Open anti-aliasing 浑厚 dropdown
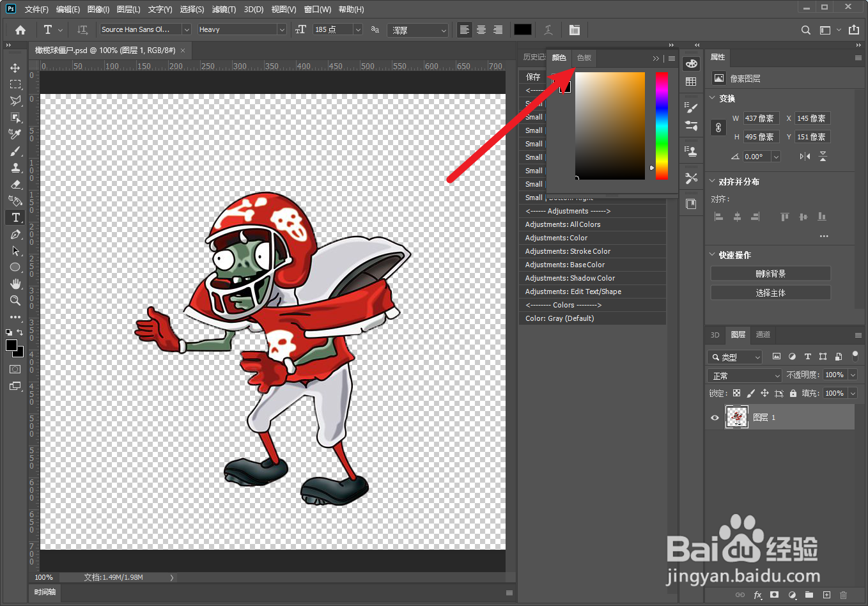 click(418, 30)
